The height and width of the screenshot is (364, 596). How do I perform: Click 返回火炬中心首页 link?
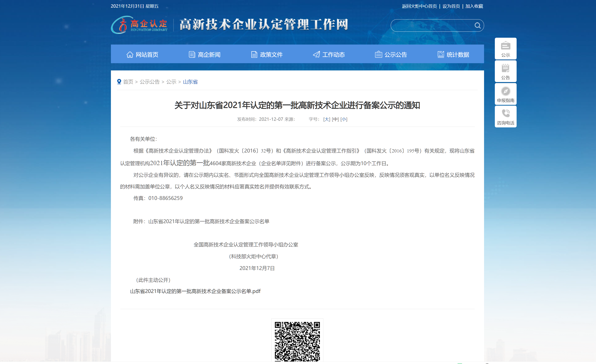point(419,6)
